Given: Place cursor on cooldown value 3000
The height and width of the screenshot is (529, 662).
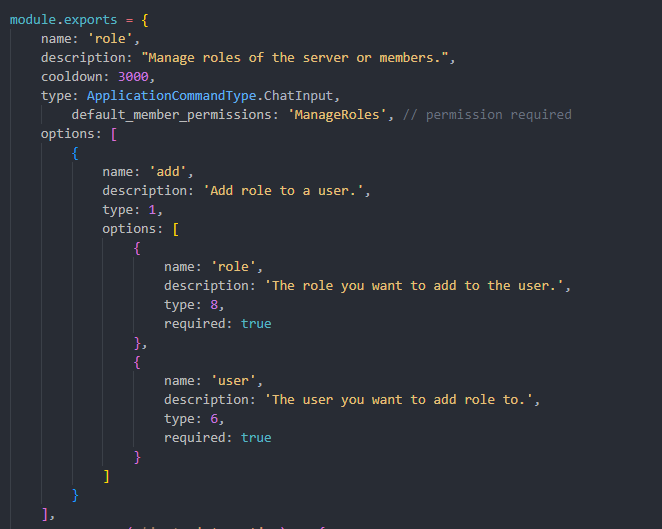Looking at the screenshot, I should coord(136,76).
